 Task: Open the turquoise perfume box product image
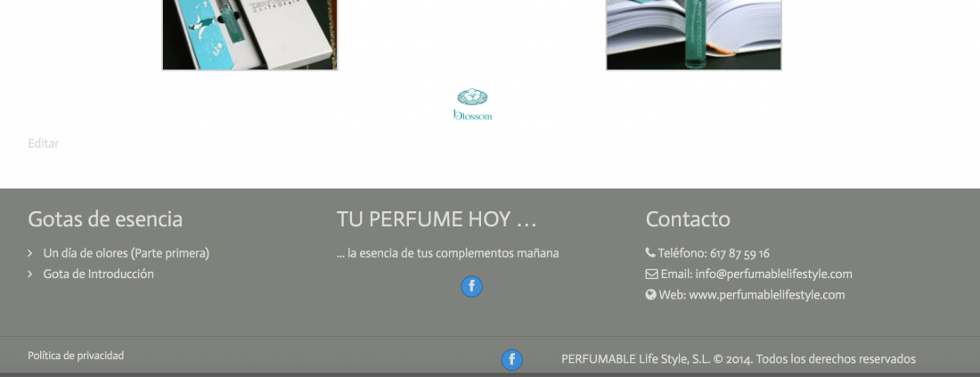(250, 35)
